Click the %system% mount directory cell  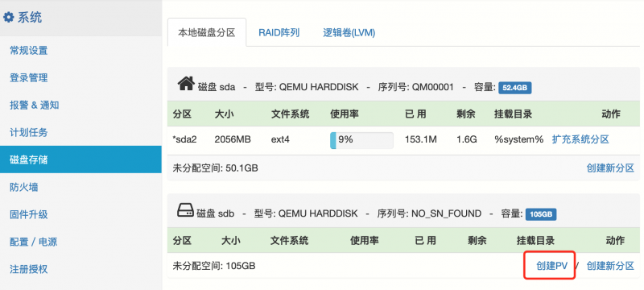tap(519, 139)
